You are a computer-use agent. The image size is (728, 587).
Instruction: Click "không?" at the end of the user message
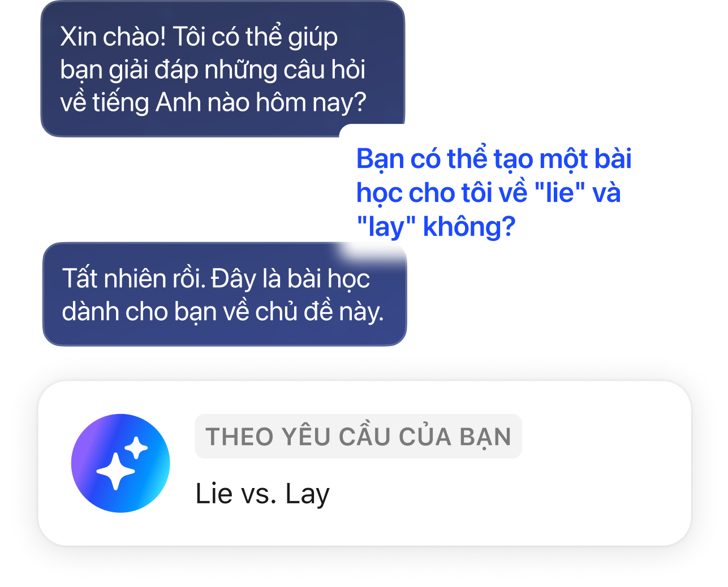(x=469, y=226)
